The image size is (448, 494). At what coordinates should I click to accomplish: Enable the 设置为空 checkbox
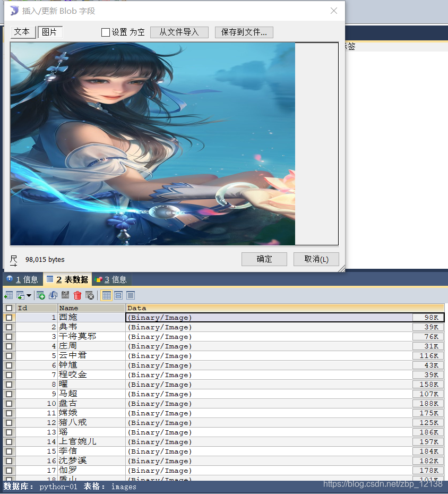[106, 32]
